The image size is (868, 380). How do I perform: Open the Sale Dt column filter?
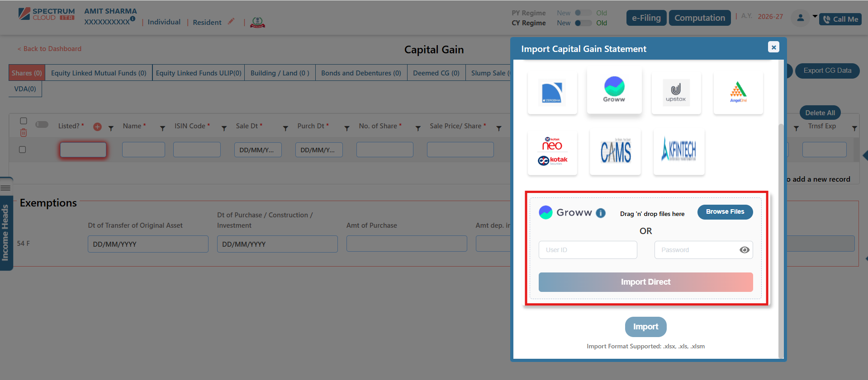click(285, 129)
